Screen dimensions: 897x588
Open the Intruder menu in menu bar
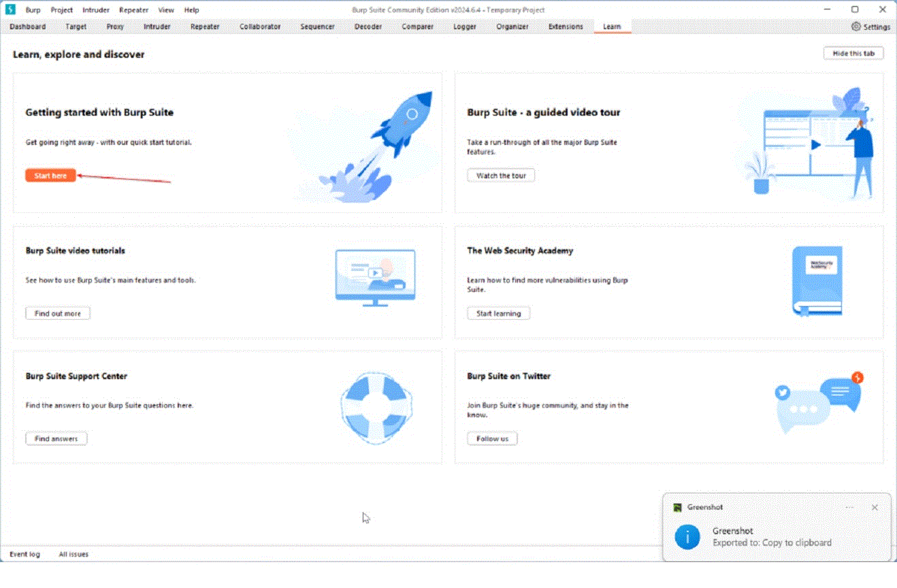96,10
